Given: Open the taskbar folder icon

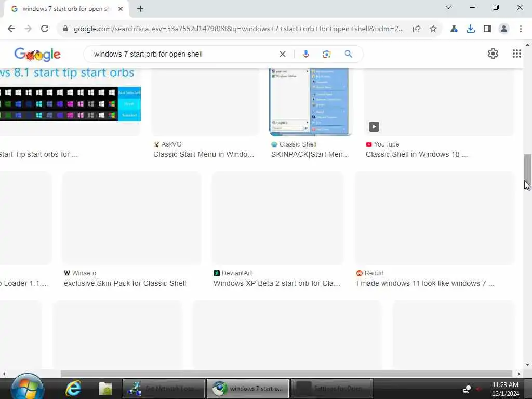Looking at the screenshot, I should click(x=105, y=389).
